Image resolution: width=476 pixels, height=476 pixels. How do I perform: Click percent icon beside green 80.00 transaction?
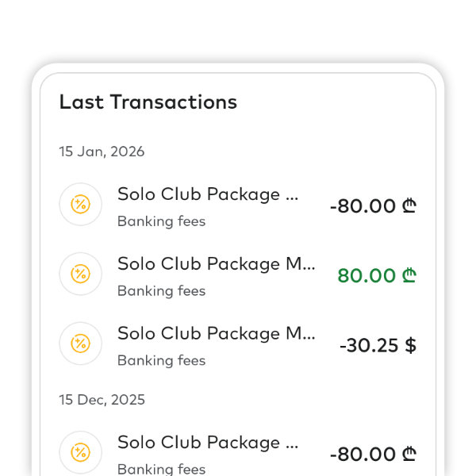pyautogui.click(x=80, y=274)
